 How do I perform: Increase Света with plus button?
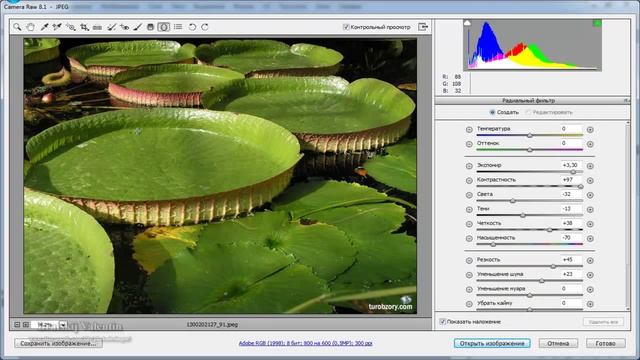(x=590, y=195)
